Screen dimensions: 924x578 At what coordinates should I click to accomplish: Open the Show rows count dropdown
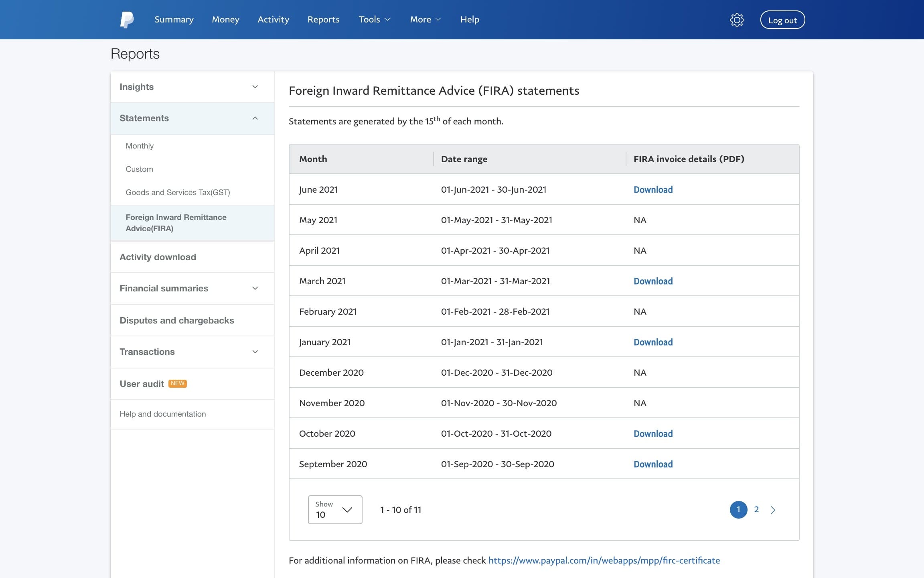click(x=334, y=509)
